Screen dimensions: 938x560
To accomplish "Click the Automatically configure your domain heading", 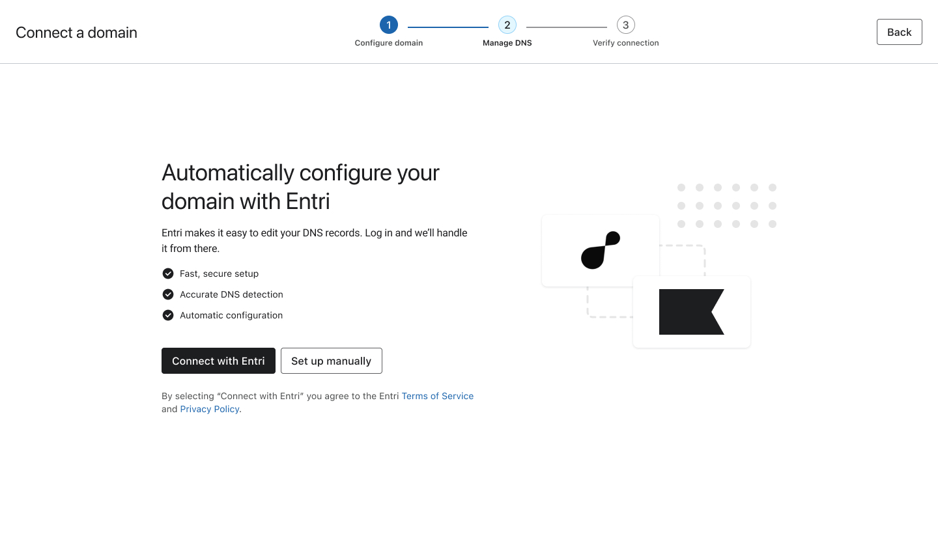I will pyautogui.click(x=300, y=187).
